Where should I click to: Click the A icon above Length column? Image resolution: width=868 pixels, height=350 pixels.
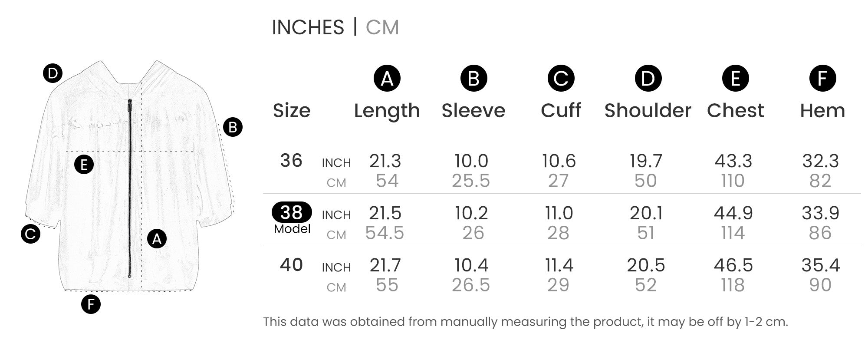[x=387, y=79]
